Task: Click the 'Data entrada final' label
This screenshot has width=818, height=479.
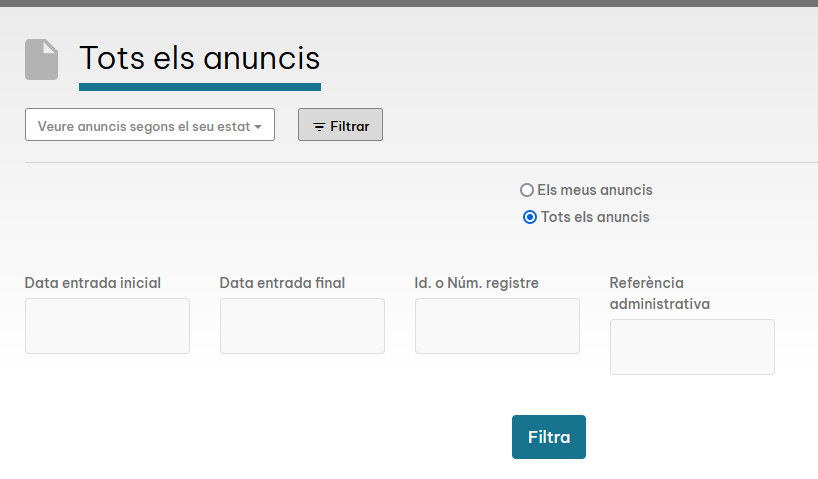Action: tap(283, 283)
